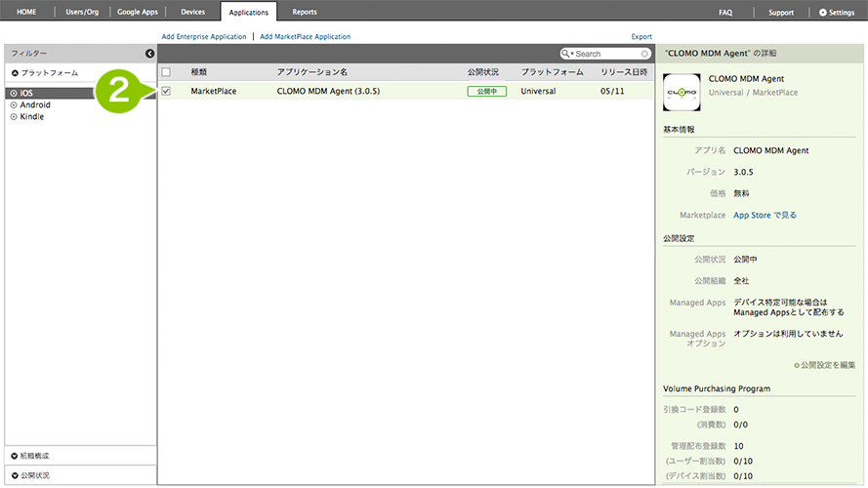868x488 pixels.
Task: Click the MarketPlace cell in the row
Action: [x=214, y=92]
